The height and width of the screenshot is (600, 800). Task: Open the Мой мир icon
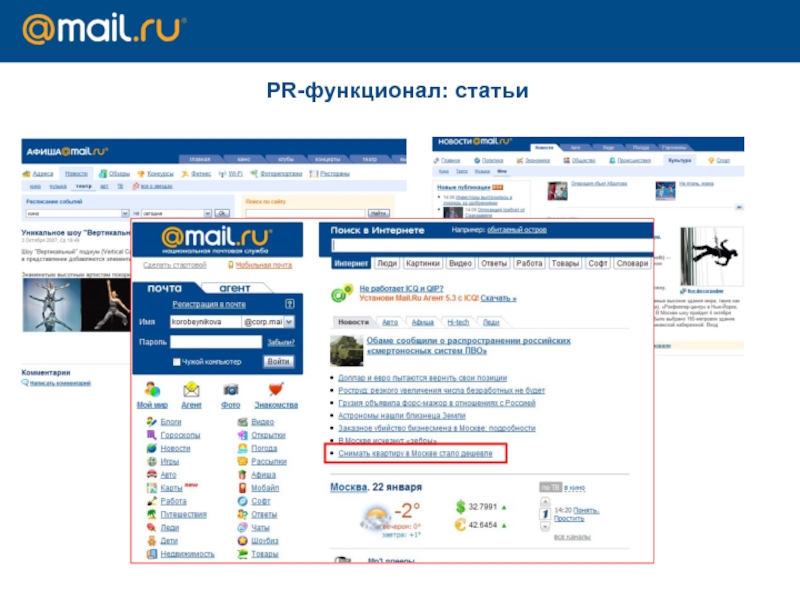click(152, 390)
